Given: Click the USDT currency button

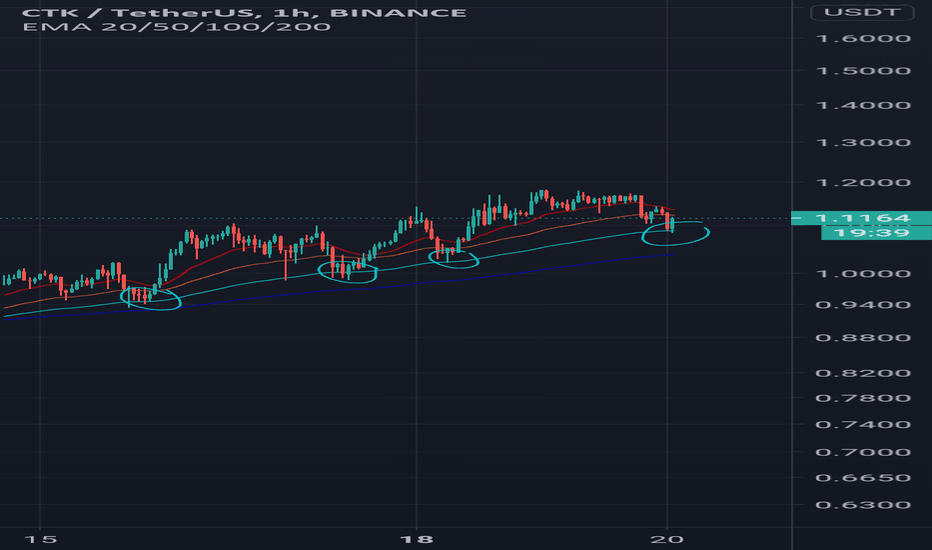Looking at the screenshot, I should pyautogui.click(x=862, y=12).
